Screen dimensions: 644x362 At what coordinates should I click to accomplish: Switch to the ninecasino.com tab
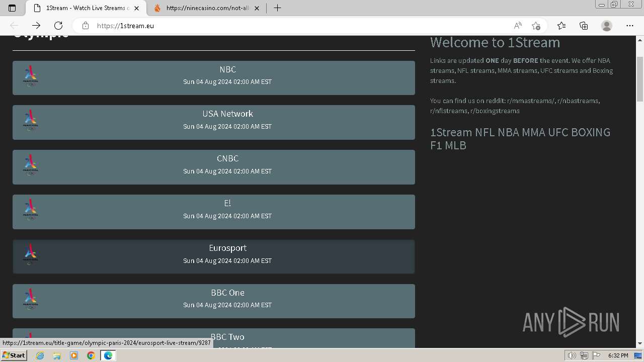click(207, 8)
